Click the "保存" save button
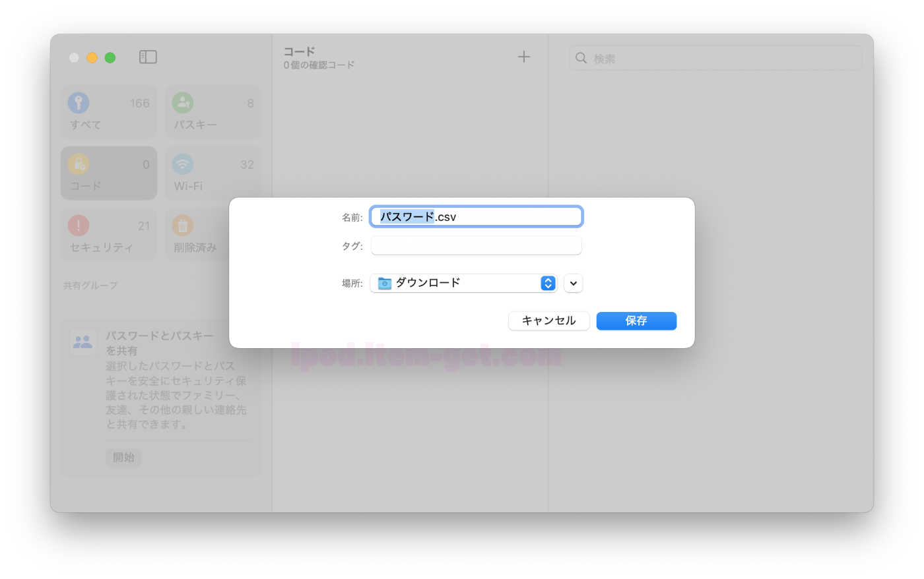Viewport: 924px width, 579px height. pyautogui.click(x=636, y=320)
